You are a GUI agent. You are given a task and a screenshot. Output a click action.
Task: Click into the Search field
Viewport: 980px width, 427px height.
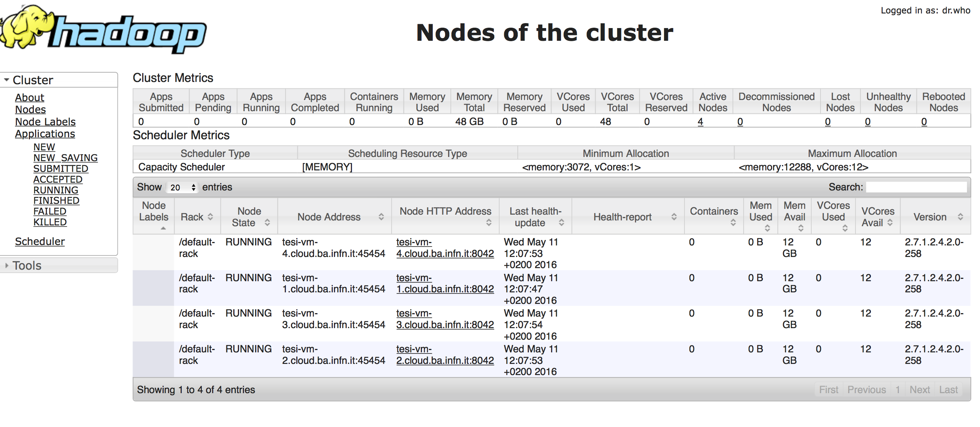pyautogui.click(x=916, y=187)
